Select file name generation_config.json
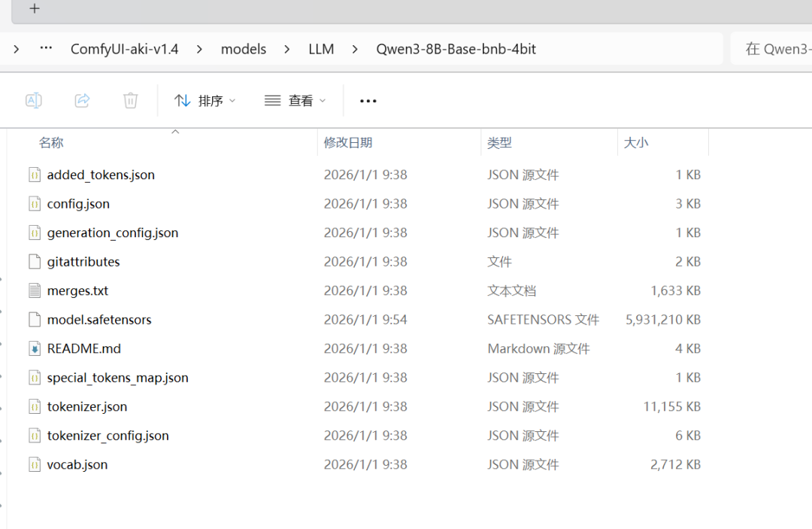This screenshot has width=812, height=529. [113, 233]
